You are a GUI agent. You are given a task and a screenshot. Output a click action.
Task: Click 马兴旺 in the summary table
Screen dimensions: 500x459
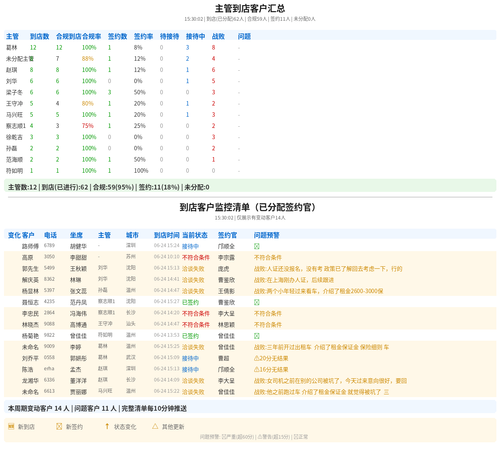click(14, 115)
